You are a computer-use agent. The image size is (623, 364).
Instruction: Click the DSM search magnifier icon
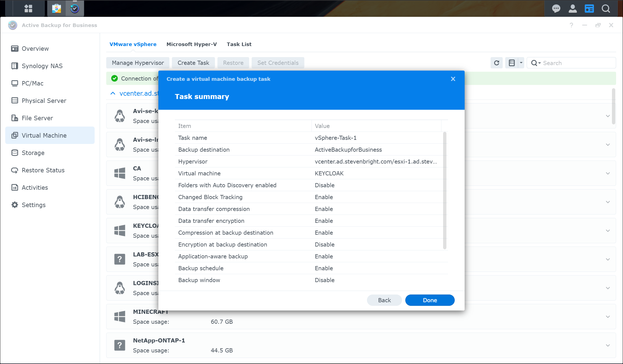[606, 9]
